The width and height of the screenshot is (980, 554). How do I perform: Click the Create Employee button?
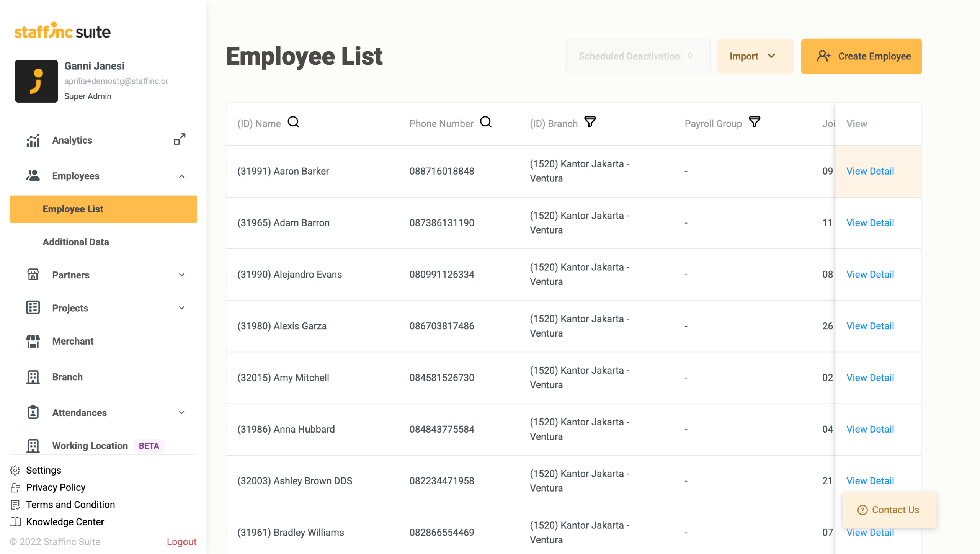[861, 56]
